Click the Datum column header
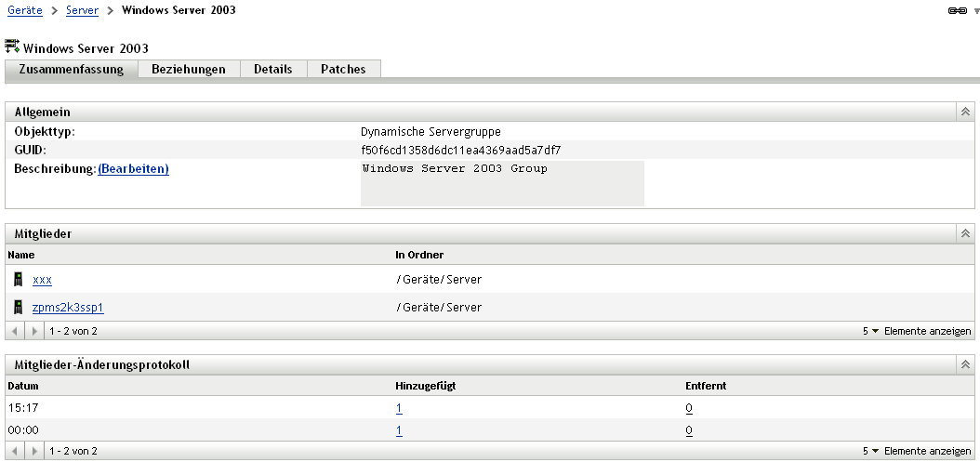Image resolution: width=980 pixels, height=462 pixels. (x=23, y=386)
